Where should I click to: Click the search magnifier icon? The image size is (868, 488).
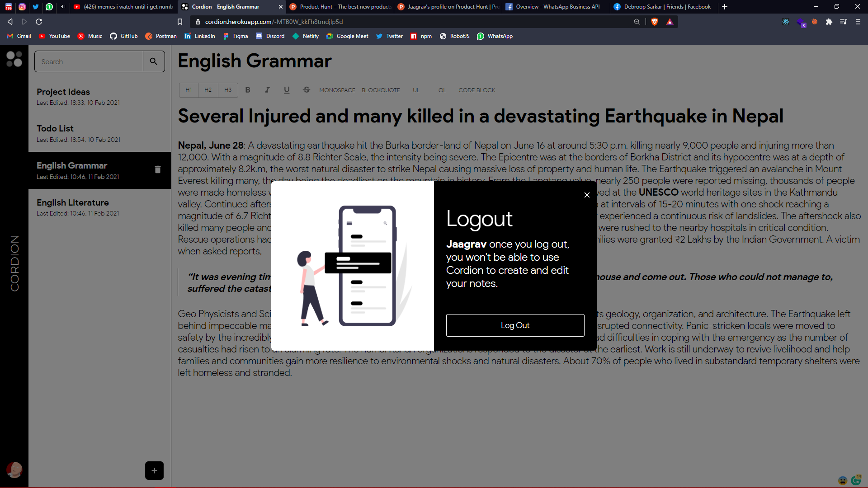point(154,61)
